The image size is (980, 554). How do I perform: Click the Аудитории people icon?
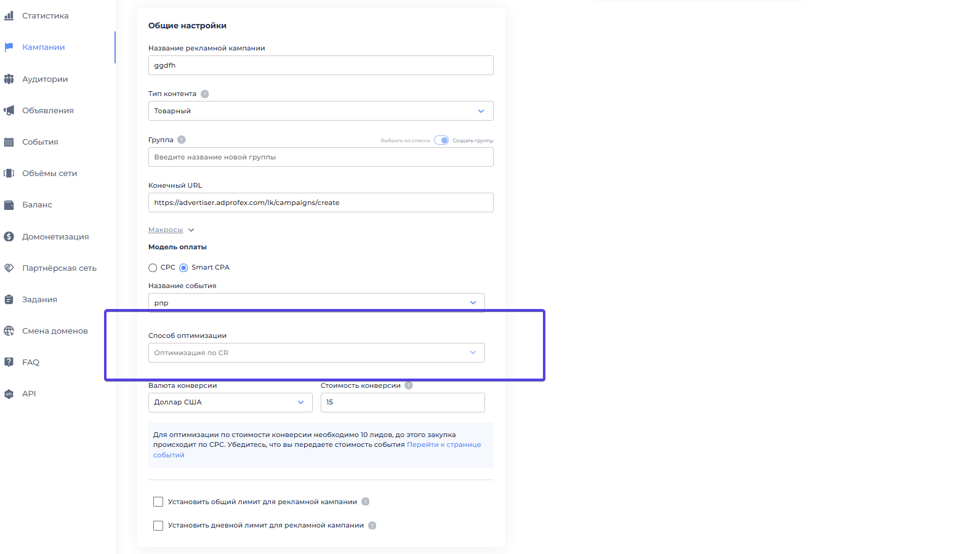9,79
